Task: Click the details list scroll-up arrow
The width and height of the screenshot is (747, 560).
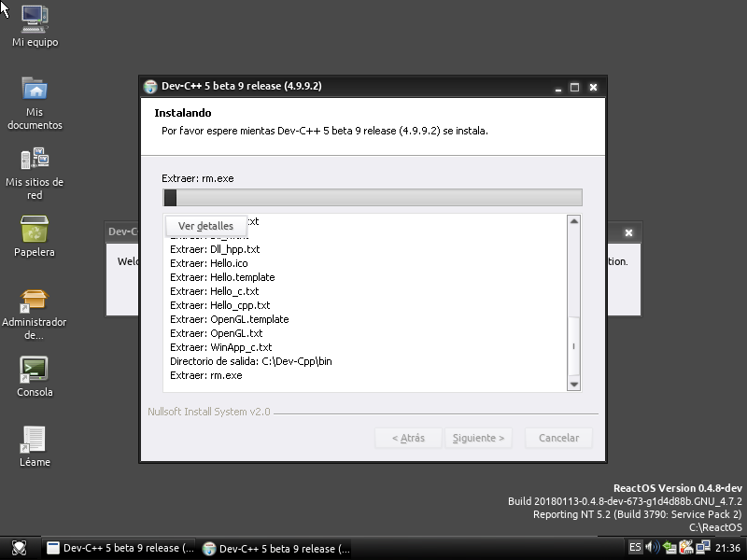Action: point(574,221)
